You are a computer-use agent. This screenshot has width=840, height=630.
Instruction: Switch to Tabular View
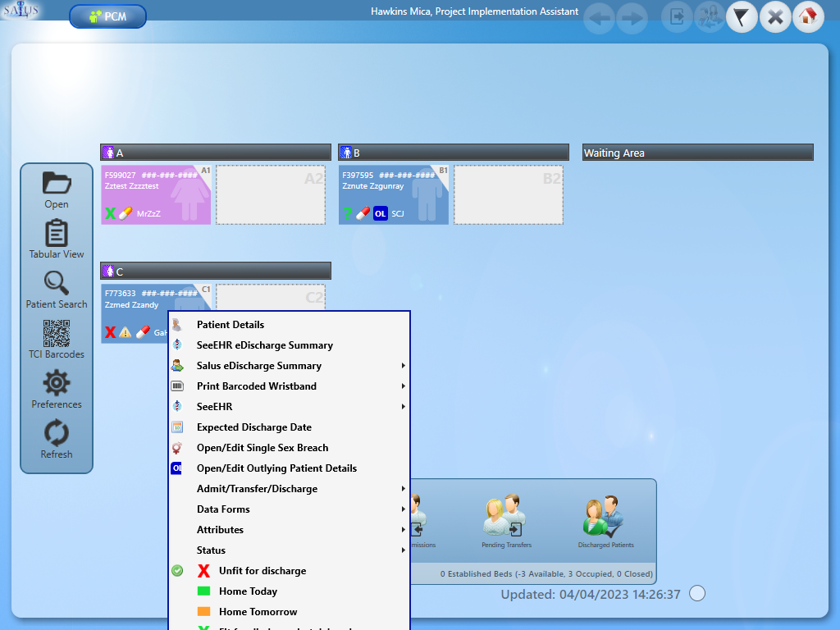(x=57, y=240)
